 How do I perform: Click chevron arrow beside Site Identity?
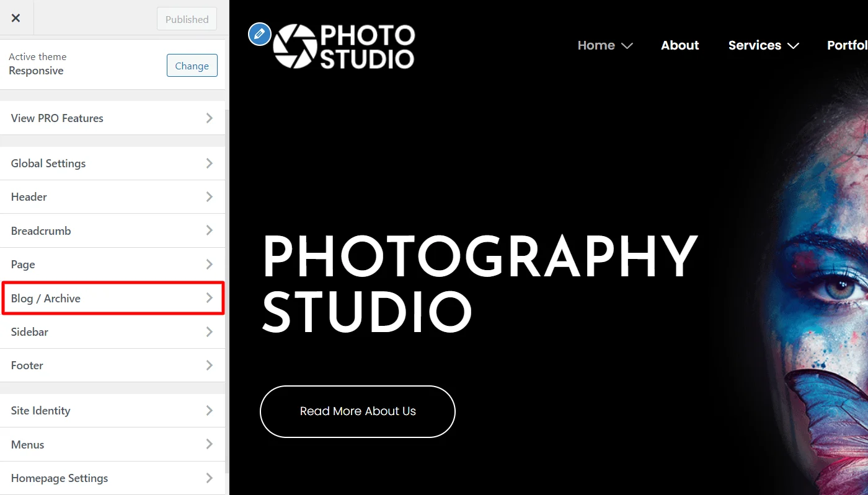210,411
